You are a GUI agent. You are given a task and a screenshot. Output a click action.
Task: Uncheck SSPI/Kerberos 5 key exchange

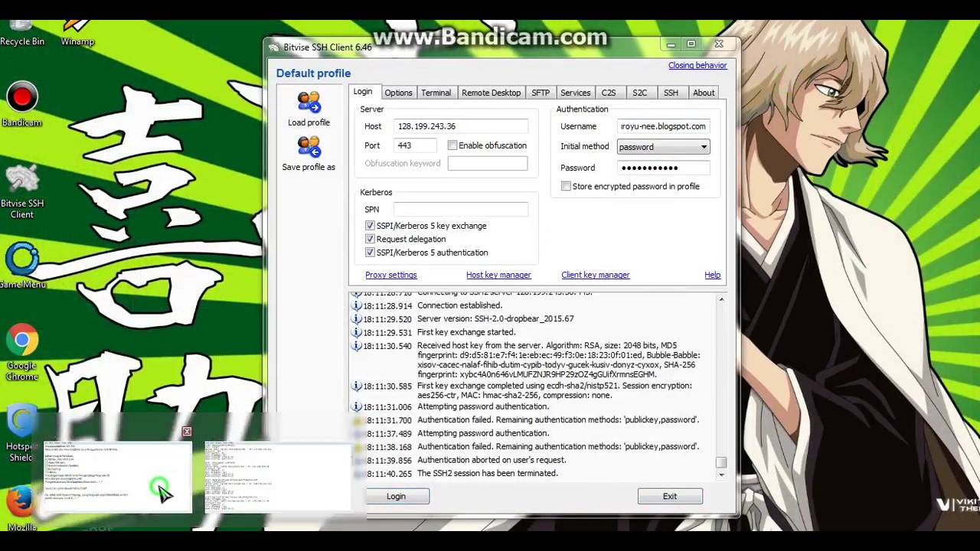[x=370, y=226]
